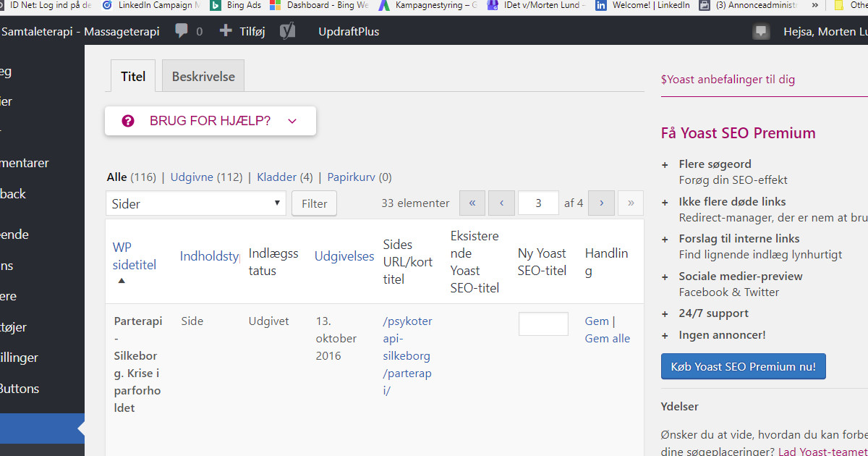
Task: Go to the next page of results
Action: coord(601,203)
